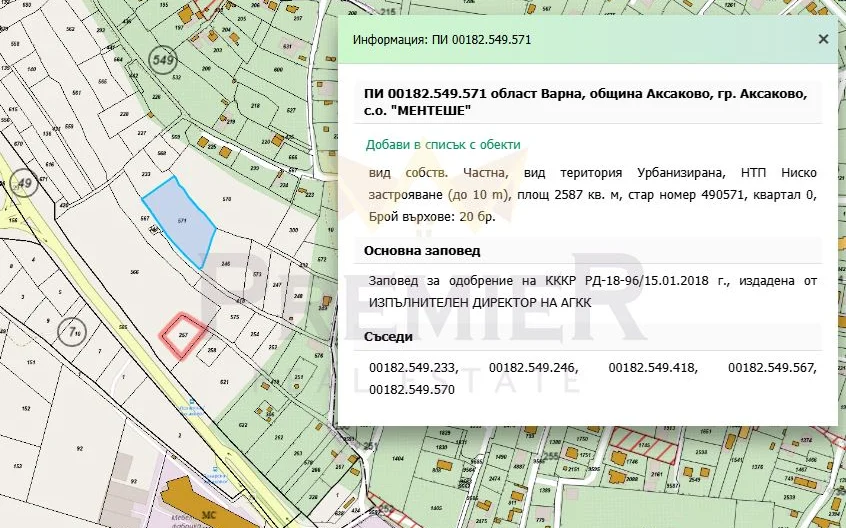Click the circled 49 district marker
This screenshot has height=528, width=846.
[24, 181]
